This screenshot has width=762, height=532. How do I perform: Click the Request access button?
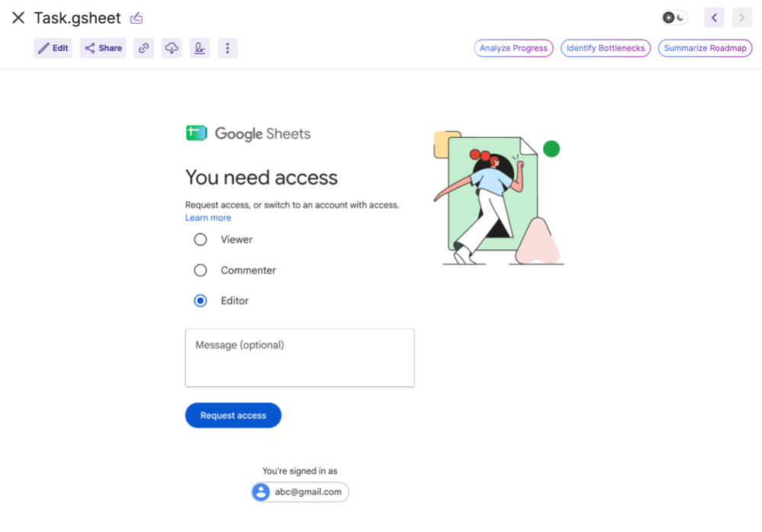pyautogui.click(x=233, y=415)
